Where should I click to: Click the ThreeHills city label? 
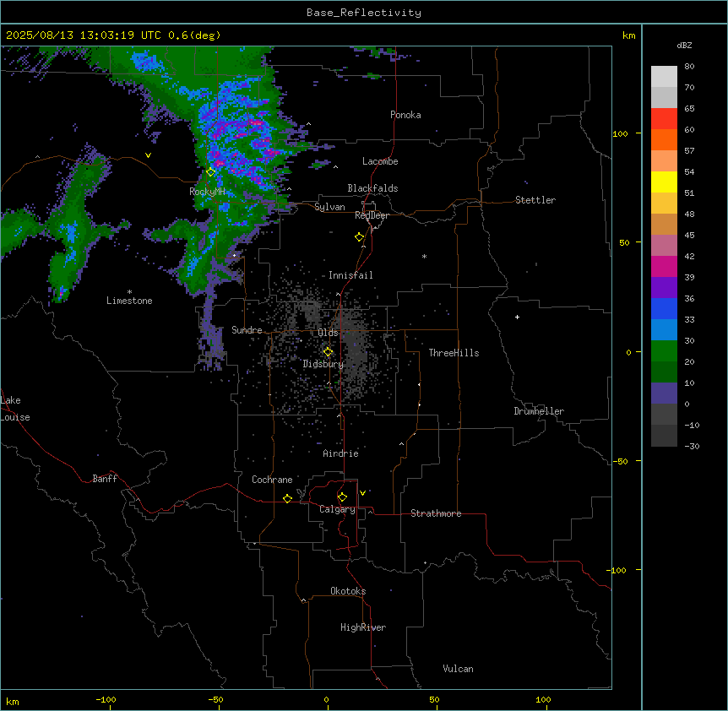click(454, 353)
